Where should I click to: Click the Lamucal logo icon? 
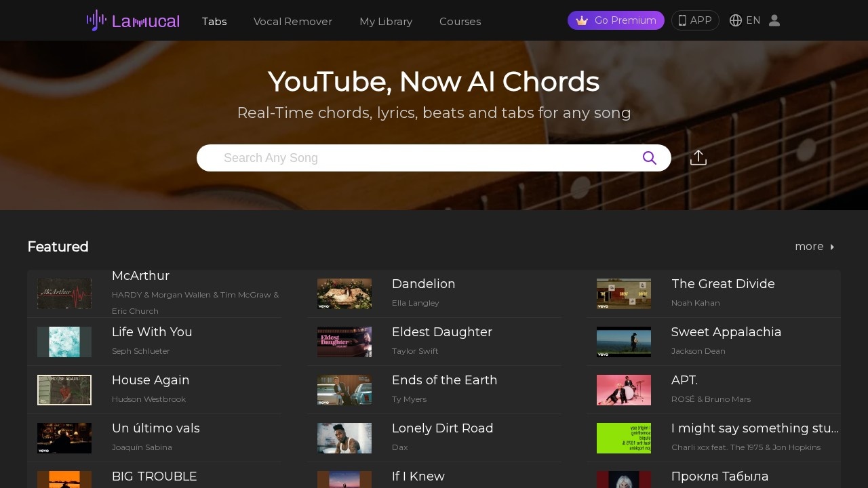[x=96, y=20]
